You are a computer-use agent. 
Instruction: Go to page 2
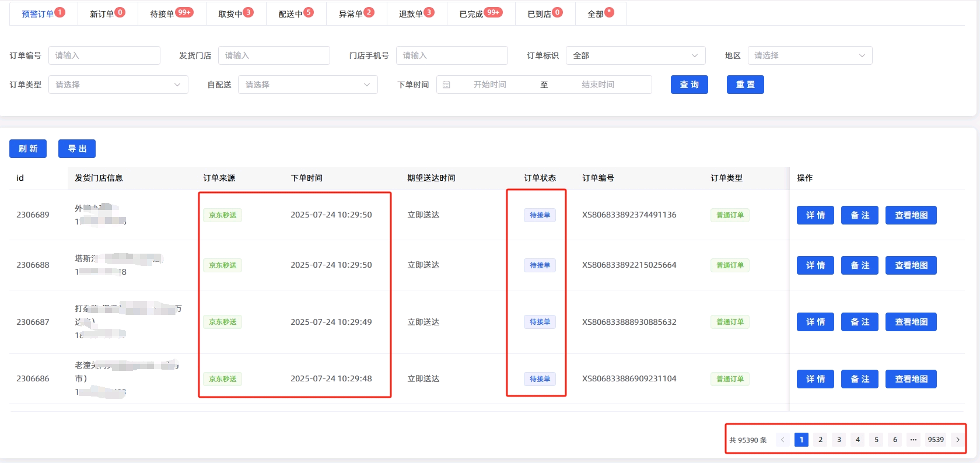(x=820, y=440)
